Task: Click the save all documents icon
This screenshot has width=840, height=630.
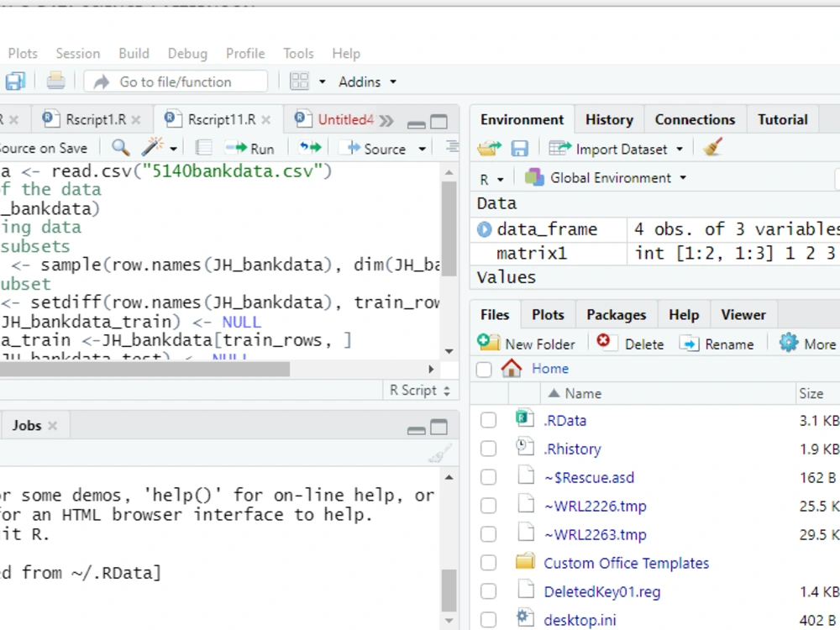Action: pos(15,81)
